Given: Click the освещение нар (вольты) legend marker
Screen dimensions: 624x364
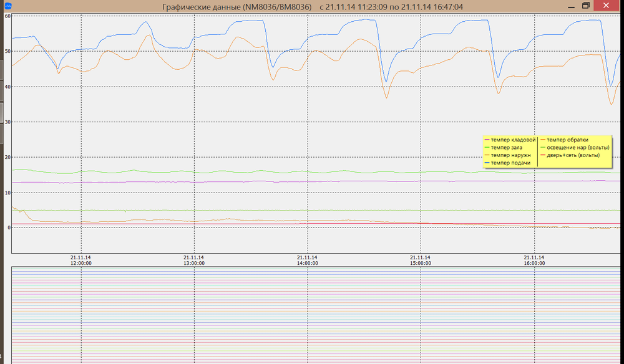Looking at the screenshot, I should (543, 147).
